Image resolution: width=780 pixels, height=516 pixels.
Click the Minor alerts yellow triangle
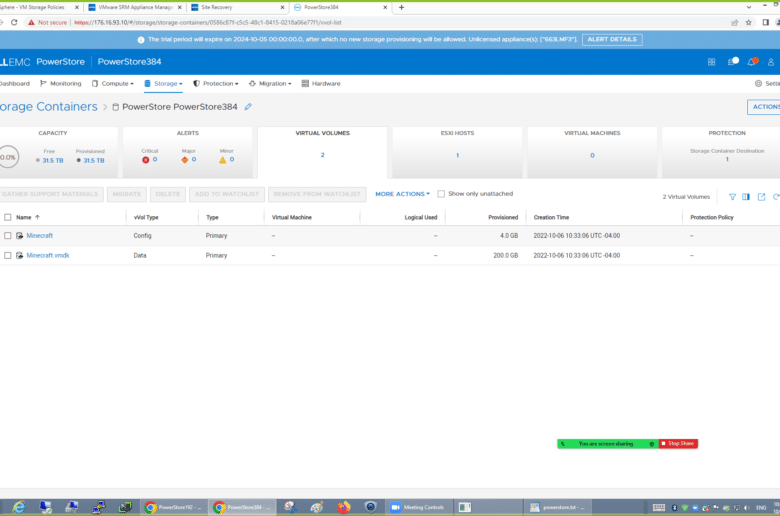click(x=222, y=160)
